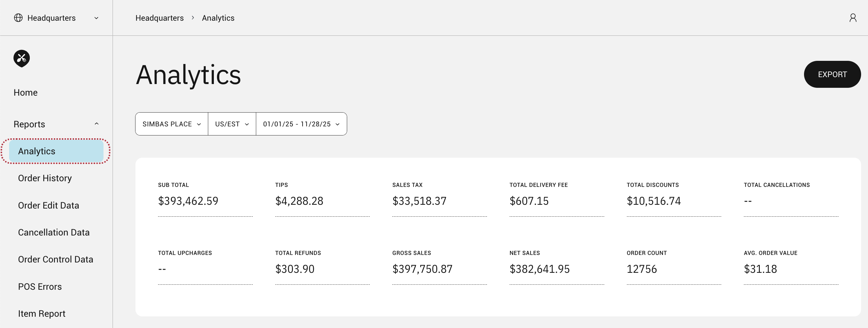Screen dimensions: 868x328
Task: Click the Analytics breadcrumb
Action: pos(218,18)
